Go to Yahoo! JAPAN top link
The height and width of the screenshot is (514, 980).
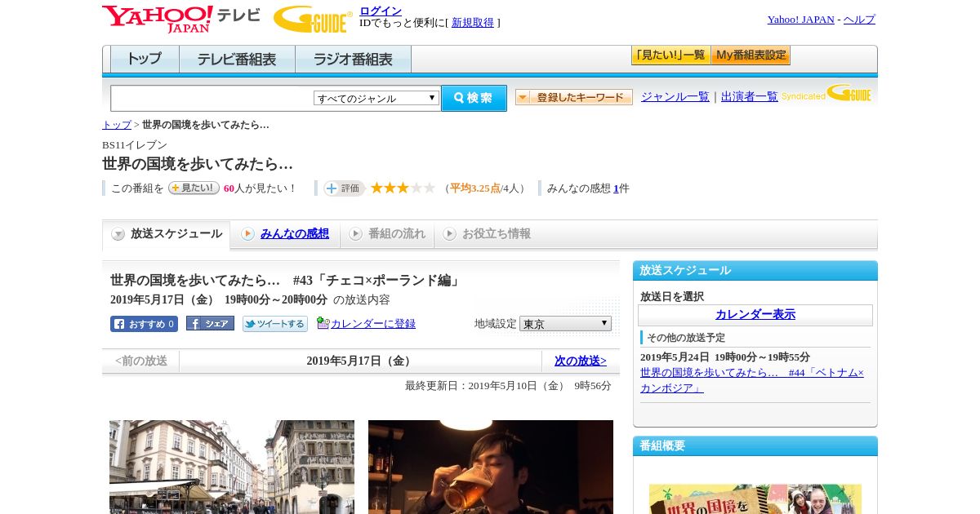click(x=800, y=20)
